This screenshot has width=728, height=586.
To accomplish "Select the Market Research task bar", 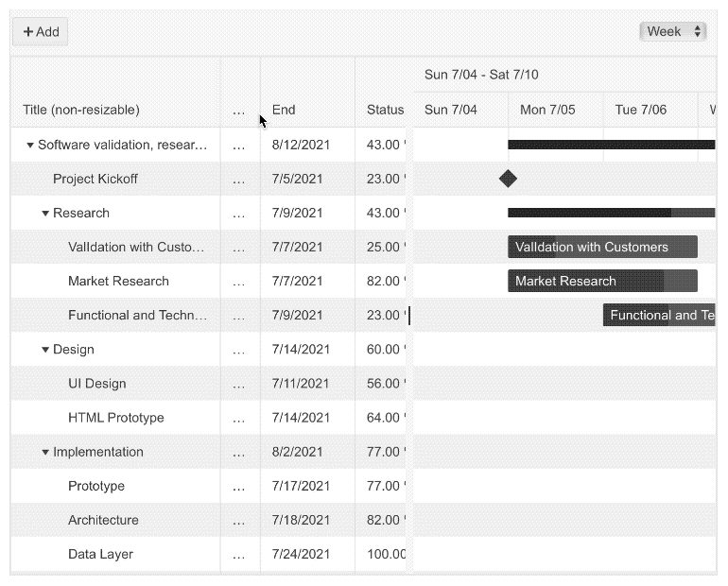I will point(602,281).
